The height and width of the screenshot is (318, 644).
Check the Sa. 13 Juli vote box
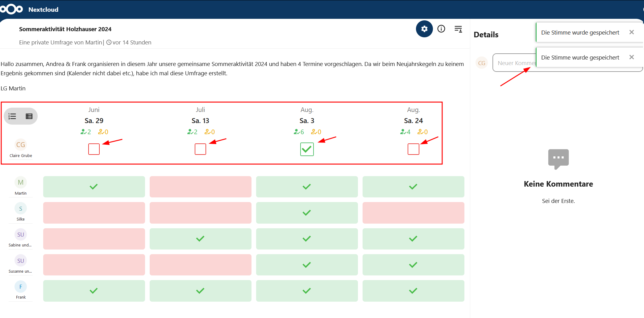(200, 149)
